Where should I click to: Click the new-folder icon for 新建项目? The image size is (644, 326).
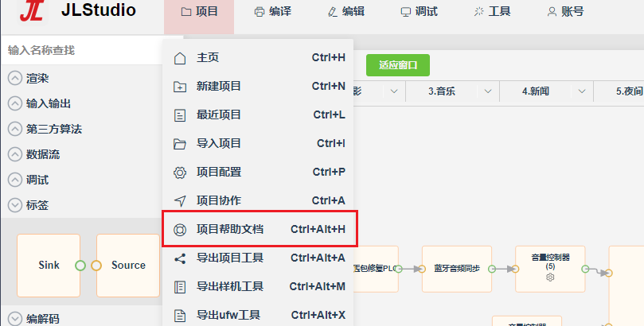[x=179, y=87]
